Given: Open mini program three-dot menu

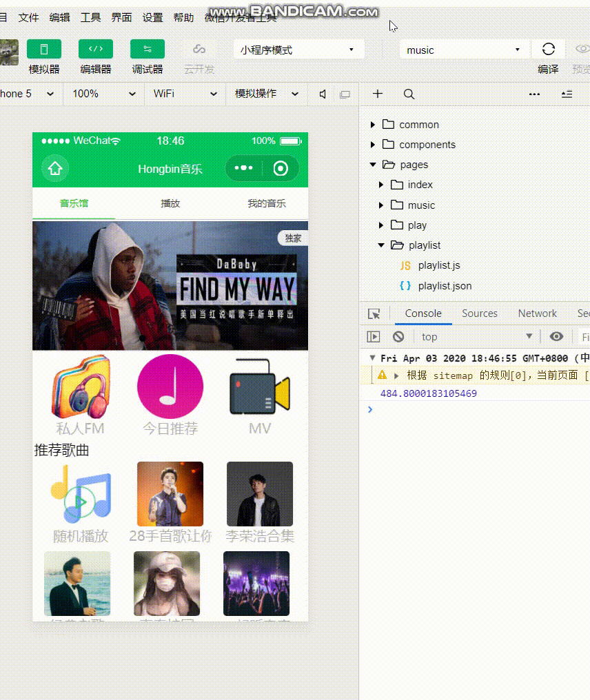Looking at the screenshot, I should (x=243, y=168).
